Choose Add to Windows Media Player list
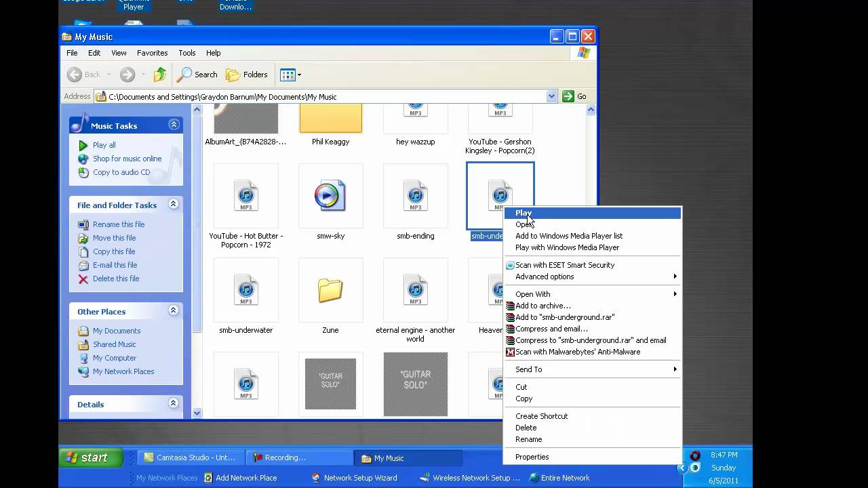 (592, 236)
